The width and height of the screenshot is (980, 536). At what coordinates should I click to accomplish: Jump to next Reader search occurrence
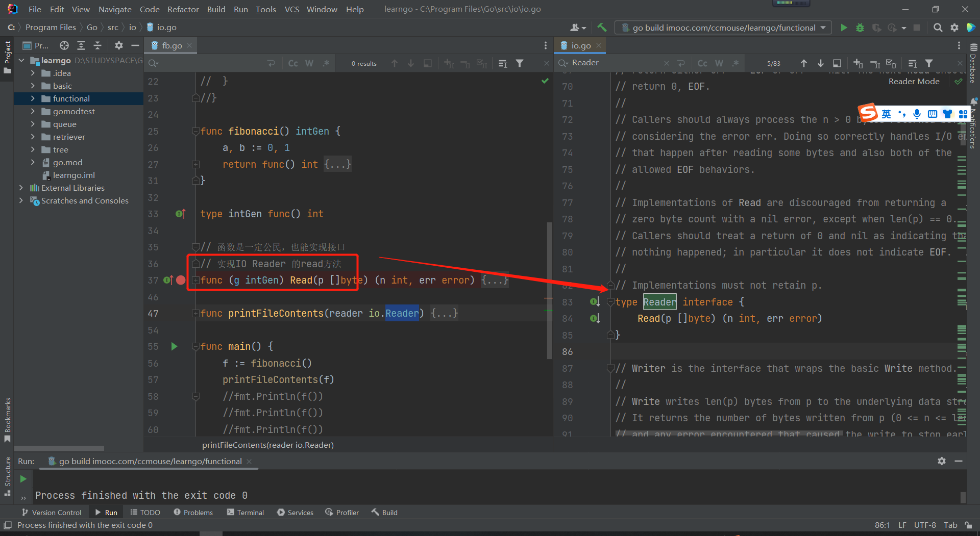tap(820, 63)
